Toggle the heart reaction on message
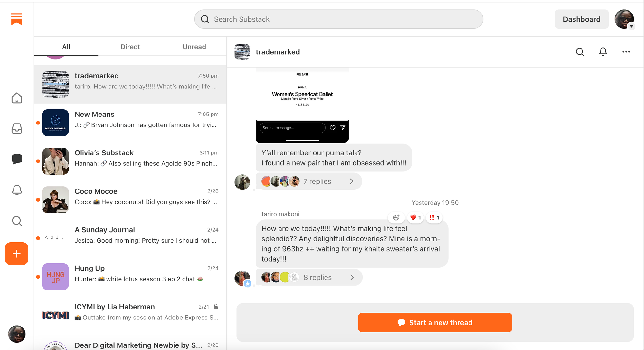644x350 pixels. point(415,217)
